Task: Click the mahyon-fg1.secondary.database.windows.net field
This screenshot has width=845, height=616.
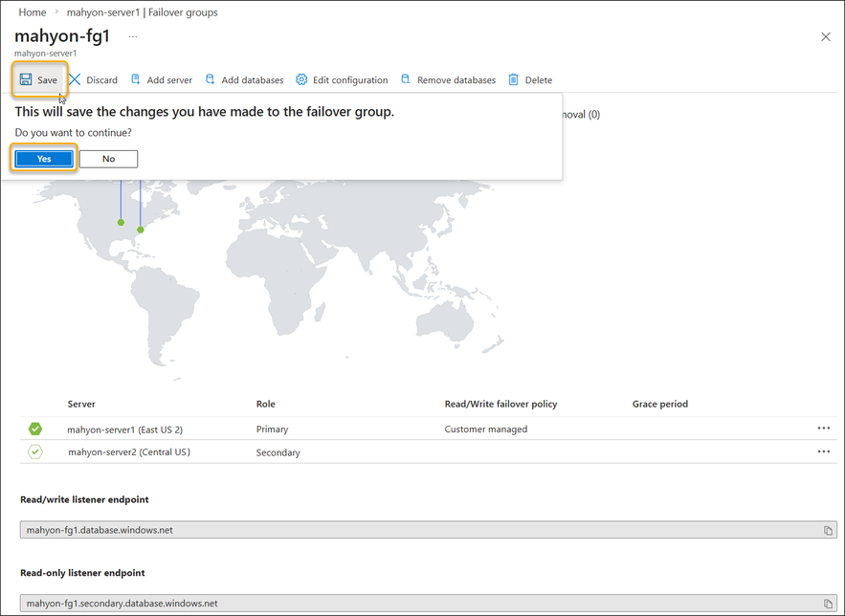Action: [429, 603]
